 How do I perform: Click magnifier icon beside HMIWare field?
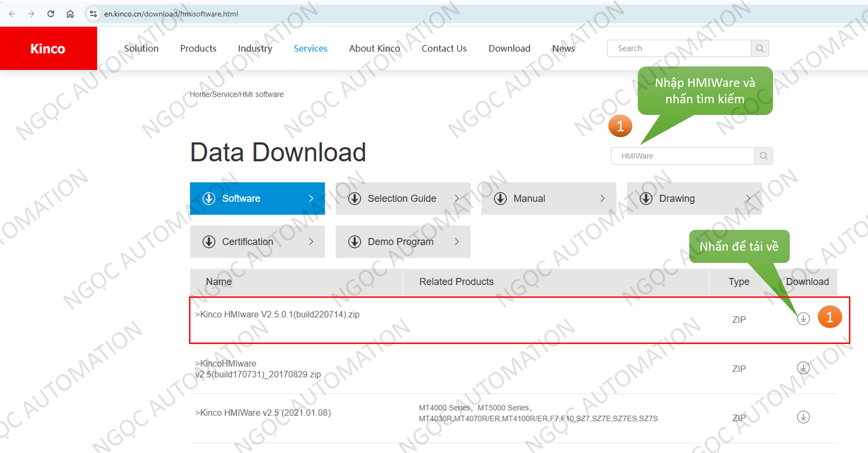click(x=764, y=156)
